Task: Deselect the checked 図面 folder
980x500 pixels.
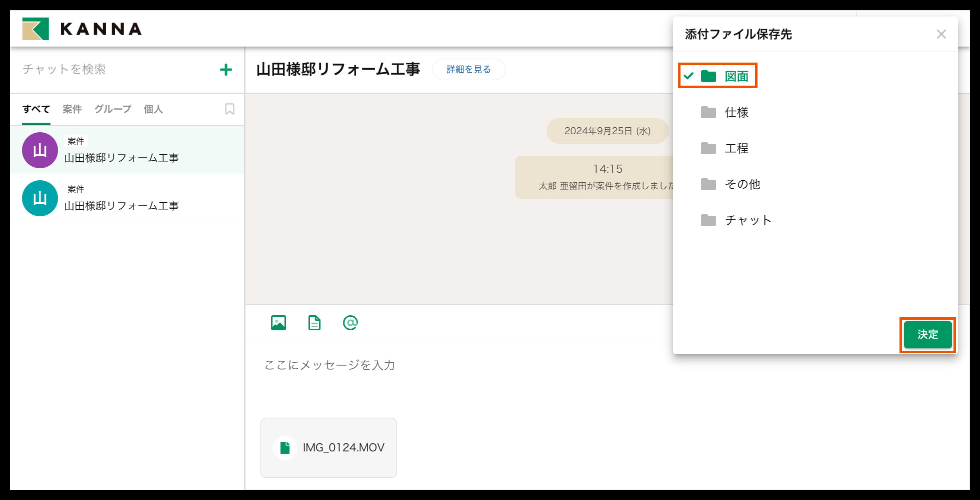Action: (x=717, y=76)
